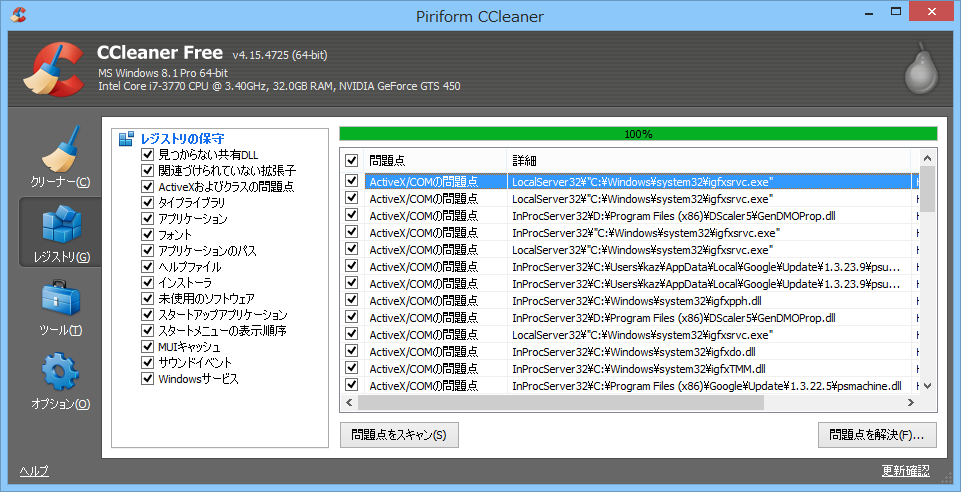
Task: Click horizontal scrollbar right arrow
Action: point(911,403)
